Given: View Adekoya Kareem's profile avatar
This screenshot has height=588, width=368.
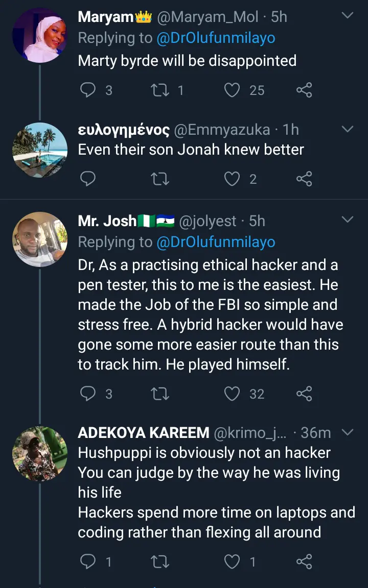Looking at the screenshot, I should [40, 454].
